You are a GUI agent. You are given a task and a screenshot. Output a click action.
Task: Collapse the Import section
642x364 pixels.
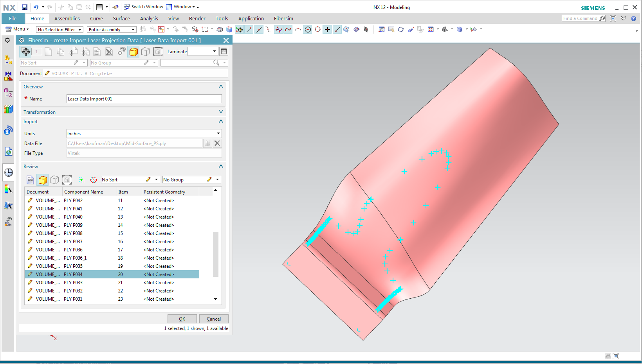221,121
